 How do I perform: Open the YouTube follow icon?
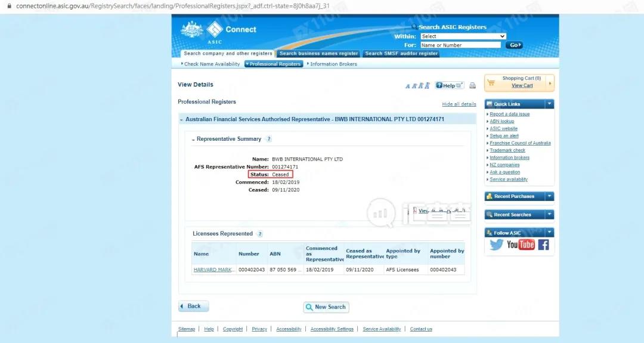(x=521, y=245)
